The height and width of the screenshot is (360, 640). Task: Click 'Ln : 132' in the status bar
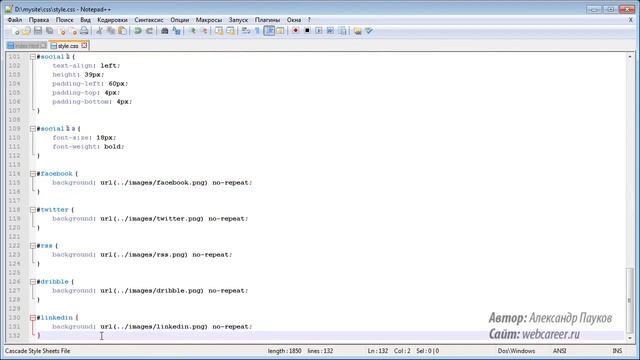tap(378, 351)
